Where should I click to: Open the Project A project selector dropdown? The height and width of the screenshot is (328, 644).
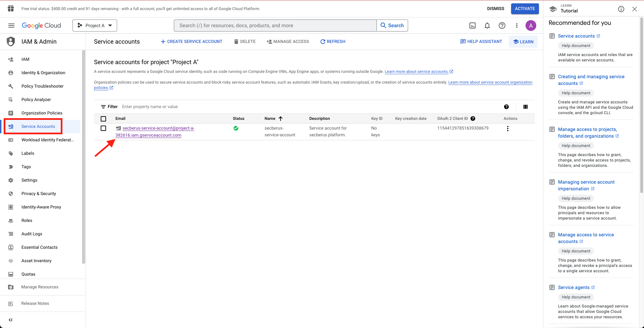[95, 26]
